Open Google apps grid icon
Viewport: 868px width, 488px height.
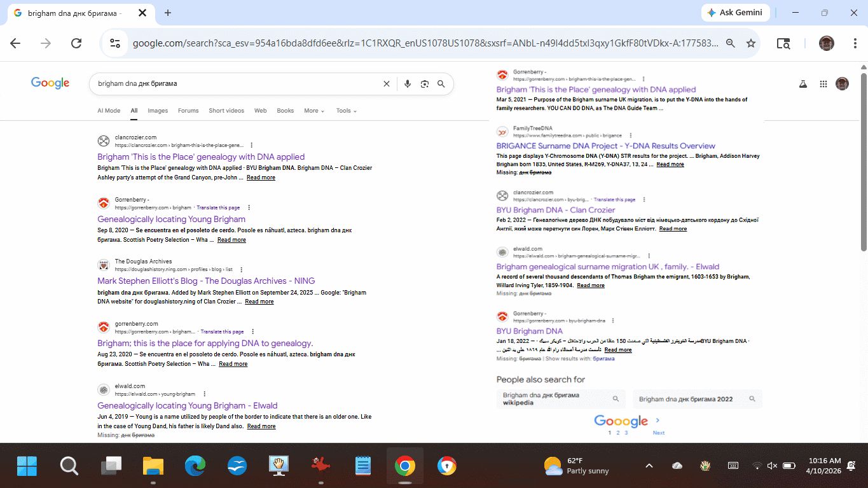[823, 84]
